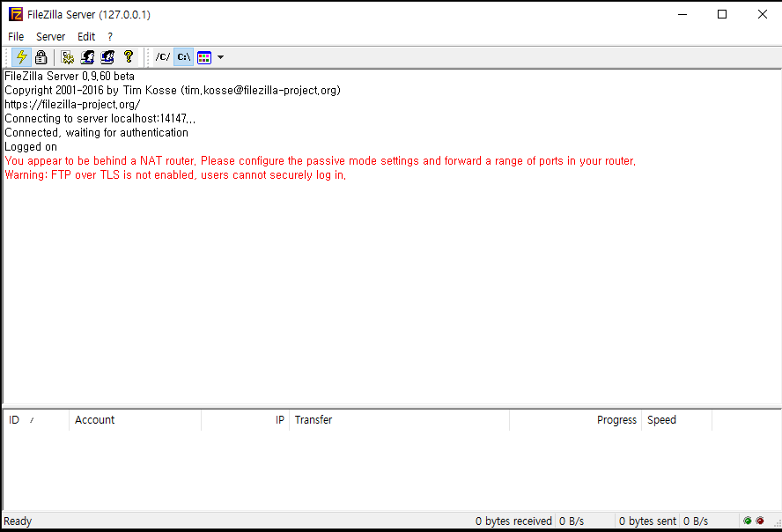Viewport: 782px width, 532px height.
Task: Toggle the server connection lightning icon
Action: pos(21,57)
